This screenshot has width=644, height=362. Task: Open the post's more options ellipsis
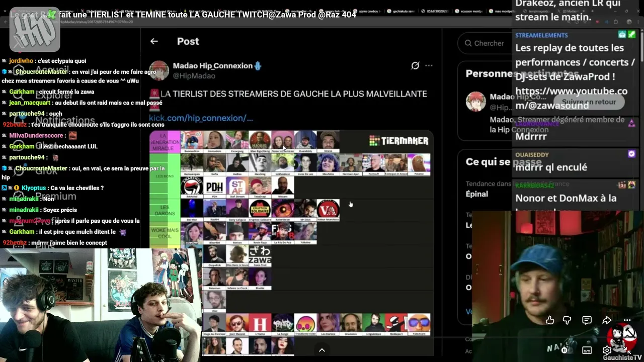click(429, 65)
